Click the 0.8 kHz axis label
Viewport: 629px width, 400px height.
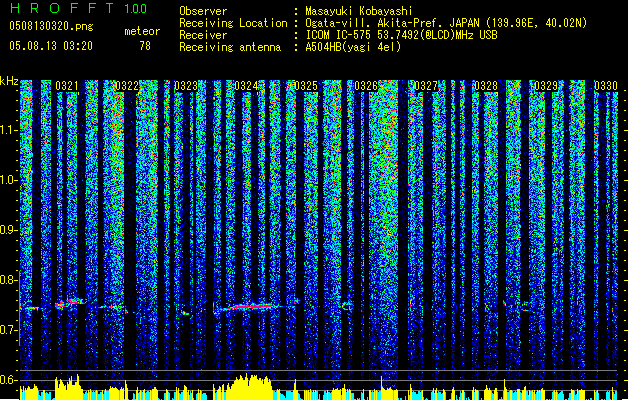pyautogui.click(x=9, y=280)
